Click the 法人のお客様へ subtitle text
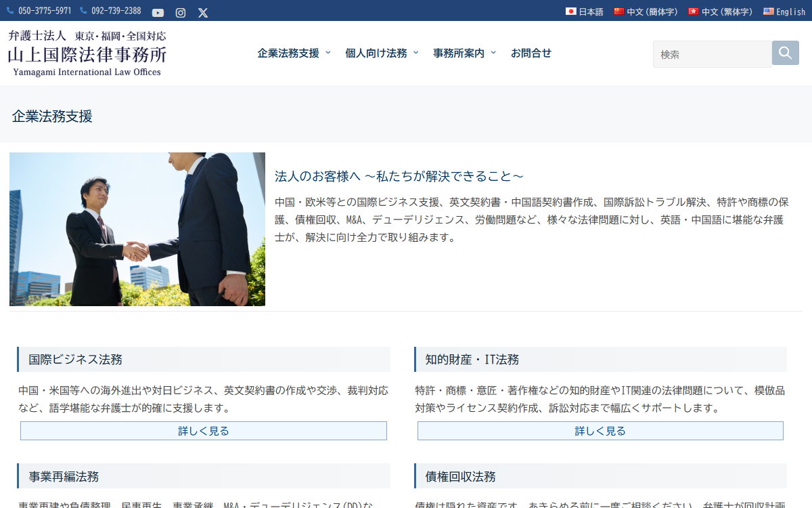 [399, 176]
